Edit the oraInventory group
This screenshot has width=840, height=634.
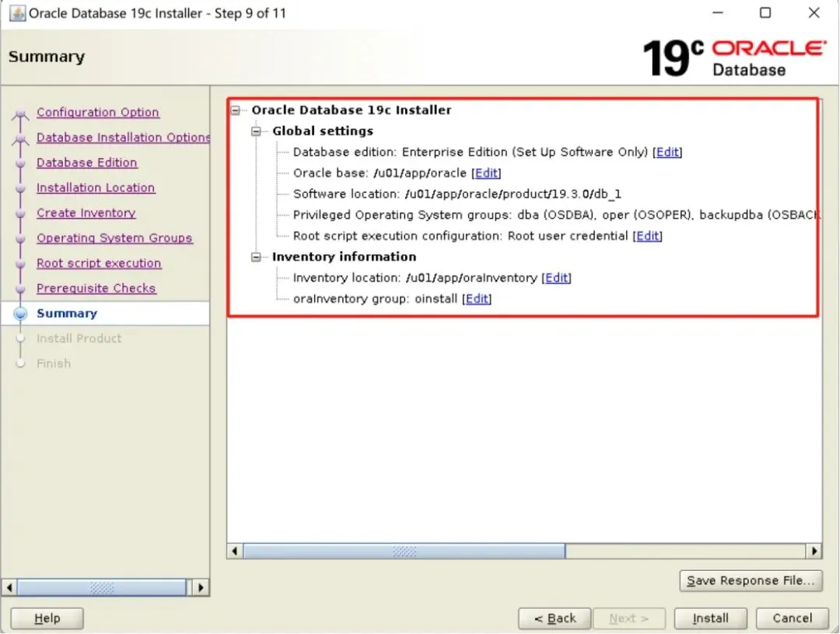pyautogui.click(x=476, y=299)
